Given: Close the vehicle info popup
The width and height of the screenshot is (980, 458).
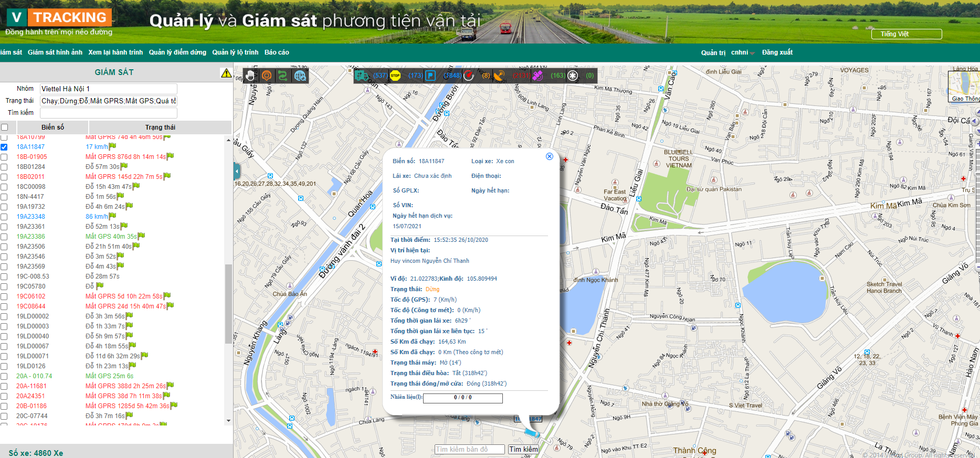Looking at the screenshot, I should pos(549,156).
